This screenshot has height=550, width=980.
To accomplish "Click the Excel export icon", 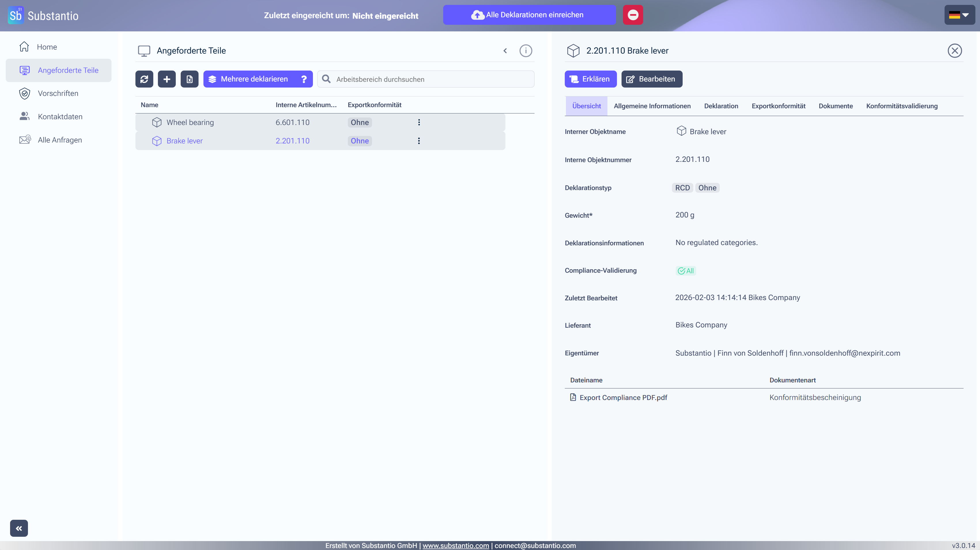I will (189, 79).
